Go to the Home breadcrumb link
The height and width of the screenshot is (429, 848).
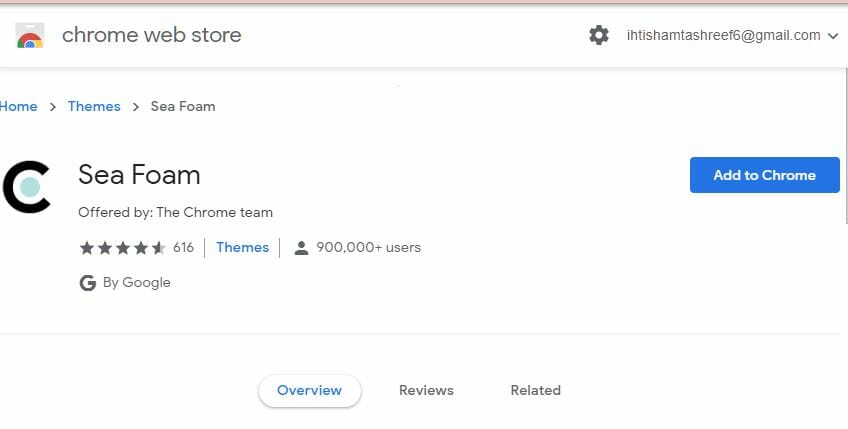pos(18,107)
